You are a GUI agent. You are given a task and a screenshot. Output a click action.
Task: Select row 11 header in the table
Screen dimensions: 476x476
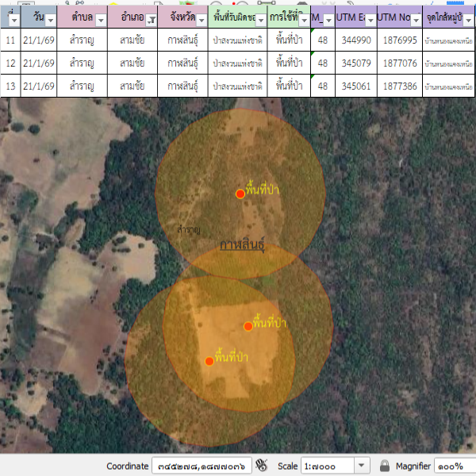coord(10,40)
